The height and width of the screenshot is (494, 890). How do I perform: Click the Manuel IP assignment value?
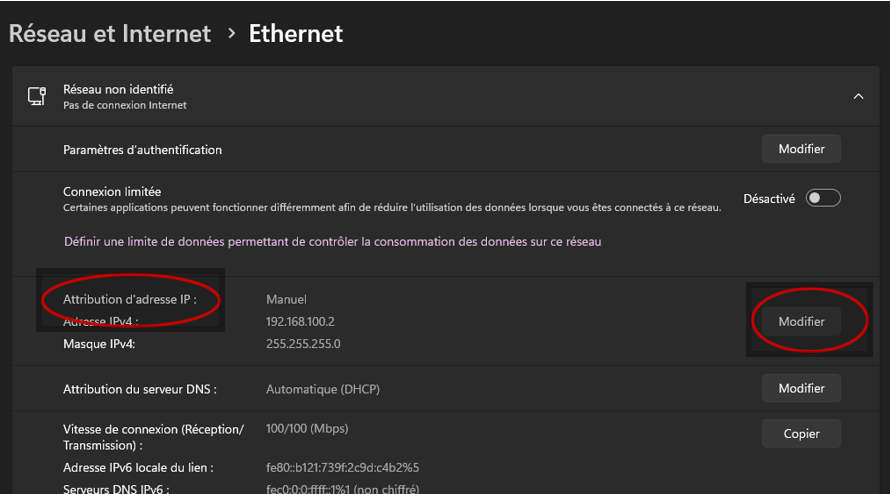[286, 299]
